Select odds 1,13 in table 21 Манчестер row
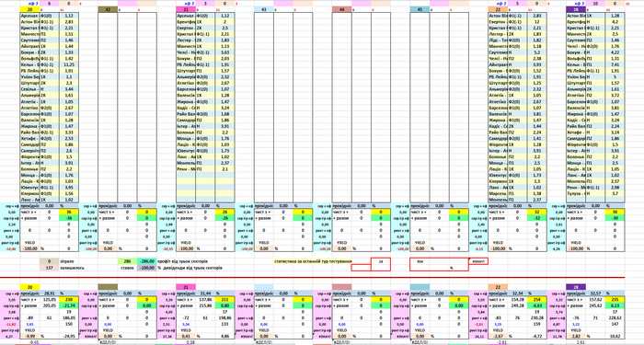The image size is (644, 345). click(x=224, y=46)
